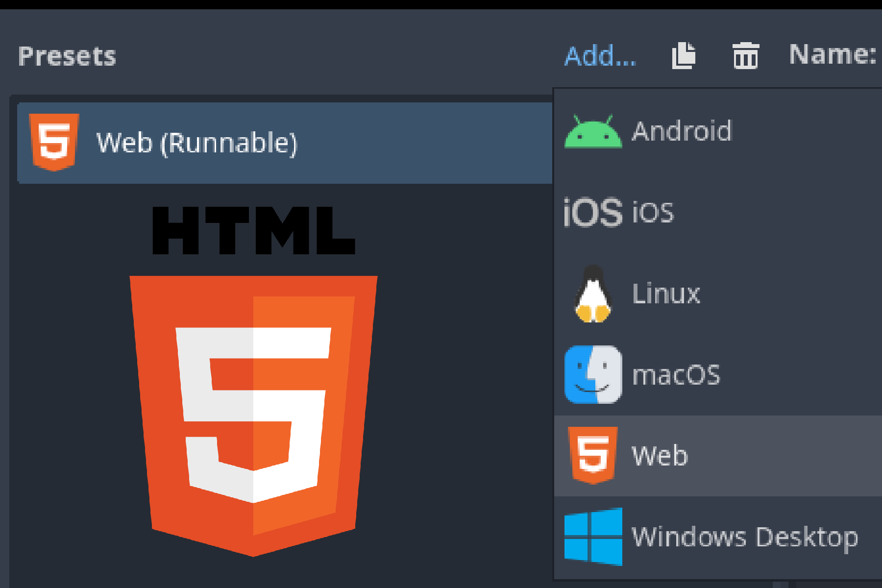
Task: Click the big black HTML text
Action: click(253, 230)
